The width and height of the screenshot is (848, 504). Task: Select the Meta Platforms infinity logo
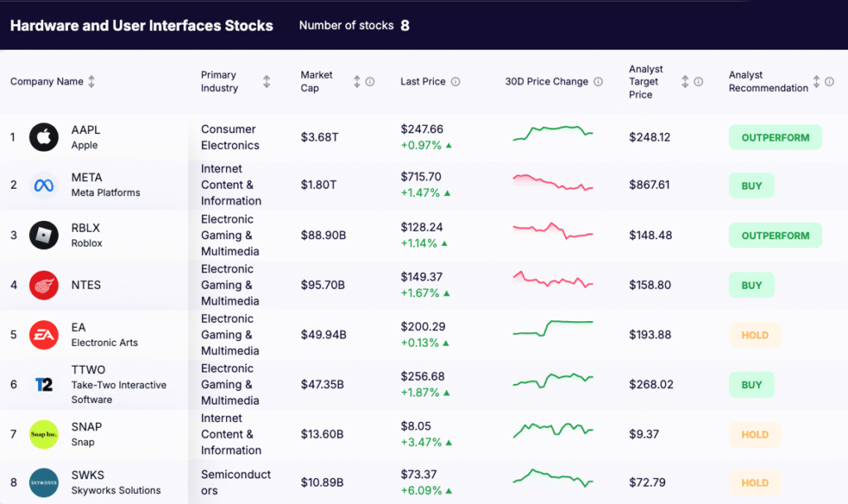(43, 185)
